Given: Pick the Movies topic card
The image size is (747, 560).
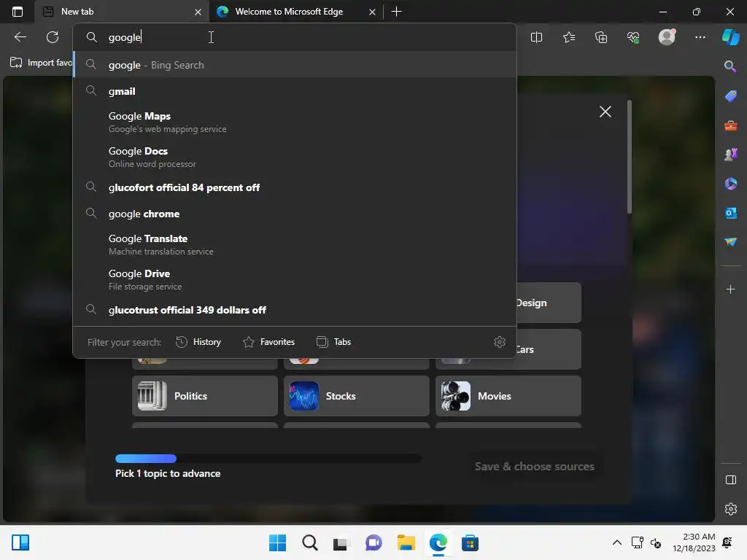Looking at the screenshot, I should [x=508, y=396].
